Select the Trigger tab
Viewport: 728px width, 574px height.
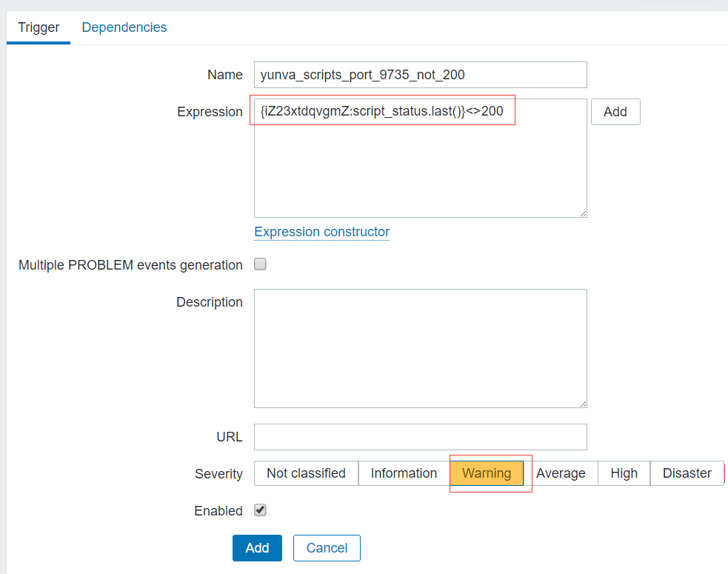(x=39, y=27)
